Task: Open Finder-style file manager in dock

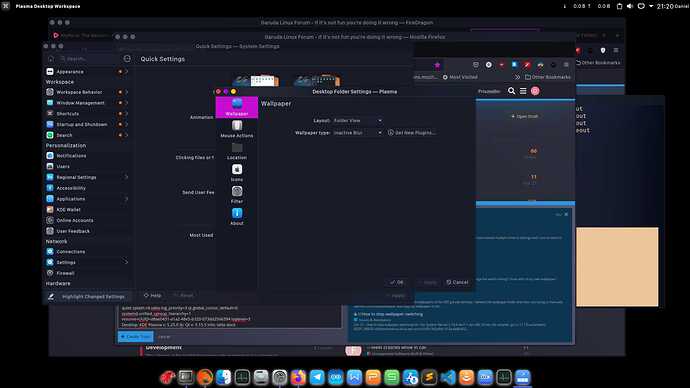Action: point(223,377)
